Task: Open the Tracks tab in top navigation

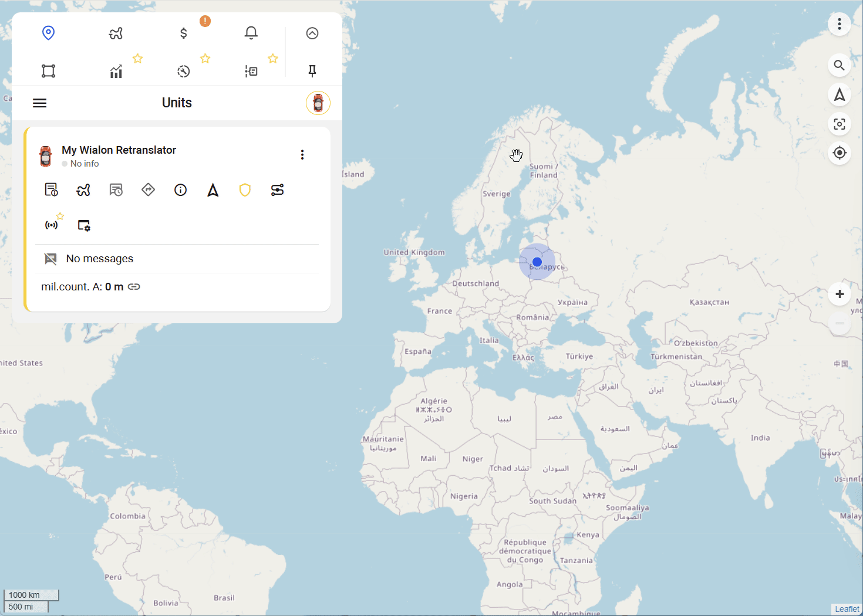Action: click(116, 33)
